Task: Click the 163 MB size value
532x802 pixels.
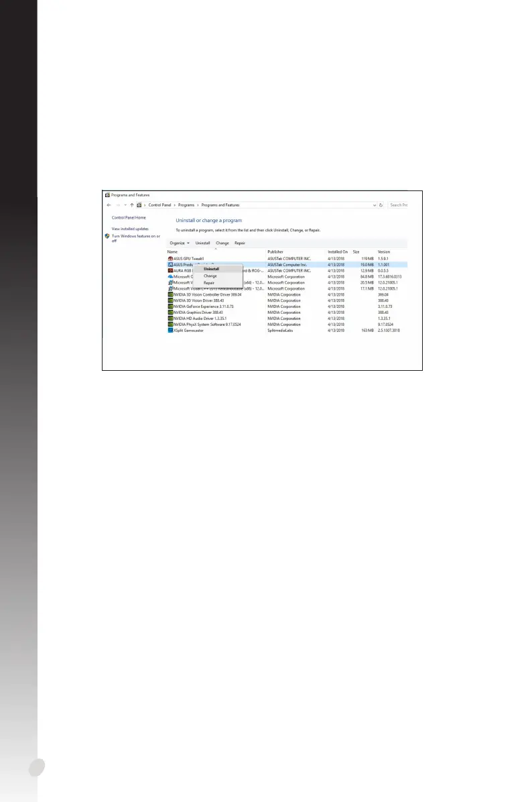Action: [367, 331]
